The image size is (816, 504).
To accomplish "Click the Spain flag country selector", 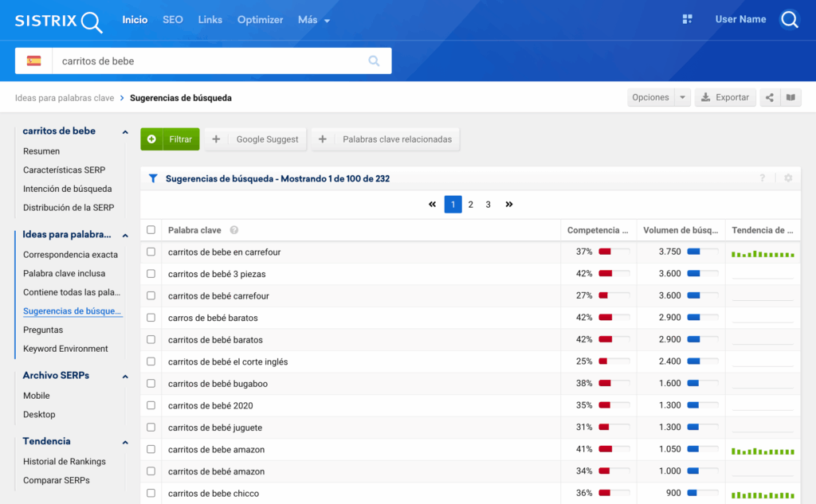I will tap(33, 61).
